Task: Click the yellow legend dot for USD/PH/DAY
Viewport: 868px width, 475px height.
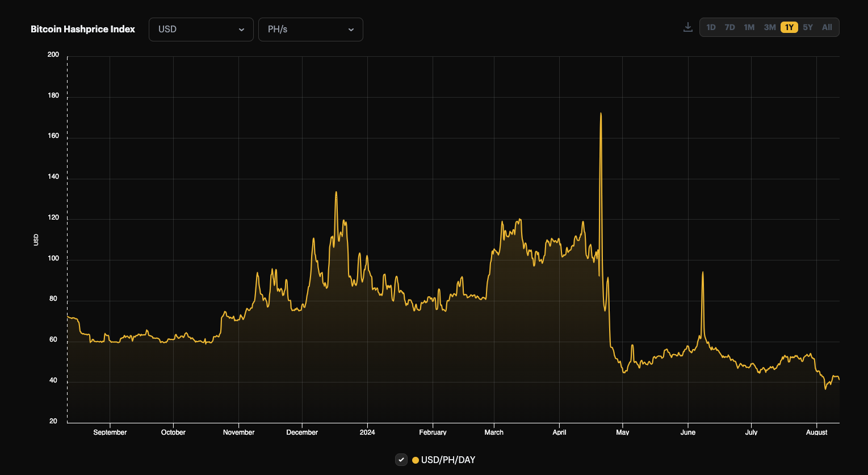Action: pos(415,460)
